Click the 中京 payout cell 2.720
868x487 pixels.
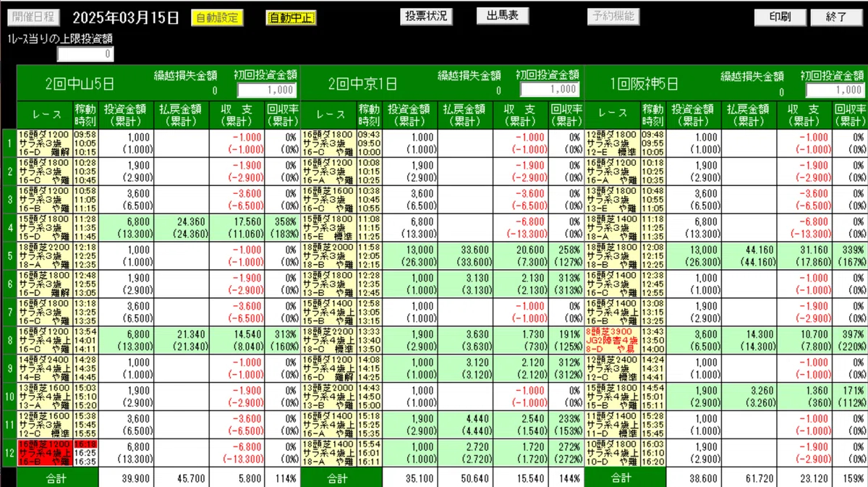(x=466, y=452)
